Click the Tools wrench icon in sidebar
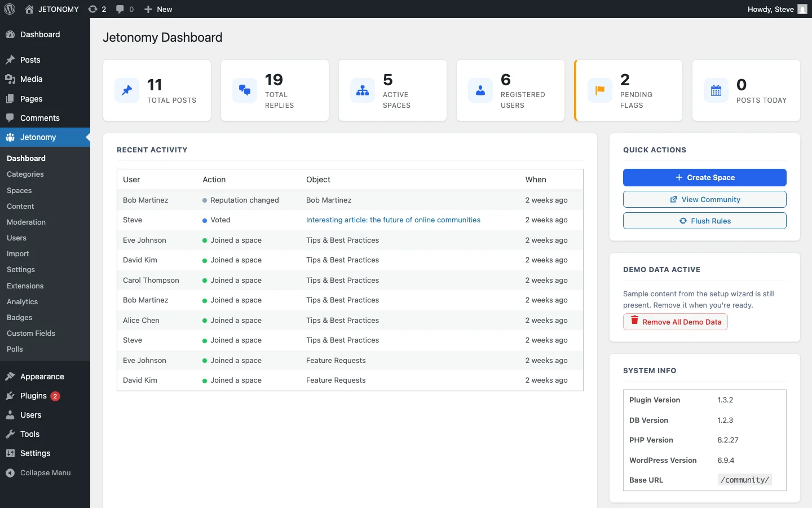The width and height of the screenshot is (812, 508). [x=10, y=434]
